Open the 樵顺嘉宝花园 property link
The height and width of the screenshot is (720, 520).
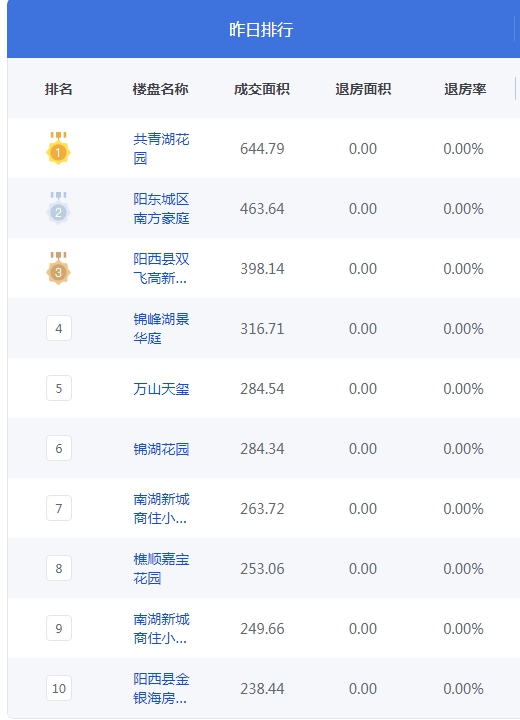161,568
